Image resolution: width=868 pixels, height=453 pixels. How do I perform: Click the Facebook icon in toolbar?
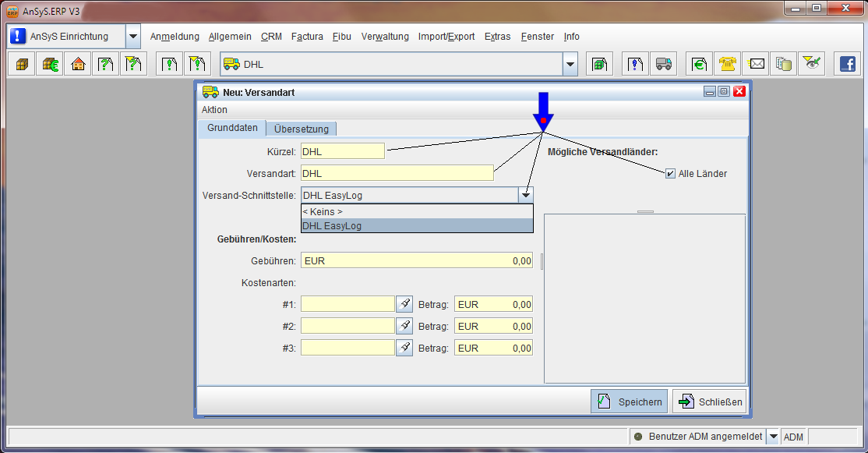pyautogui.click(x=847, y=64)
